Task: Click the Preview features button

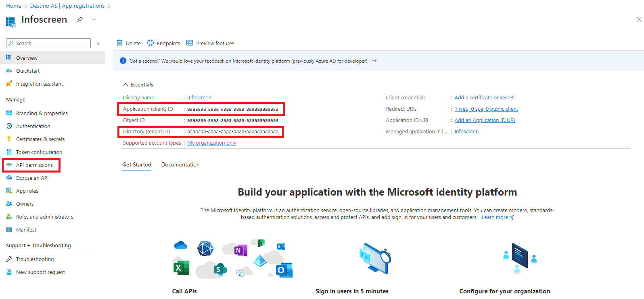Action: 210,43
